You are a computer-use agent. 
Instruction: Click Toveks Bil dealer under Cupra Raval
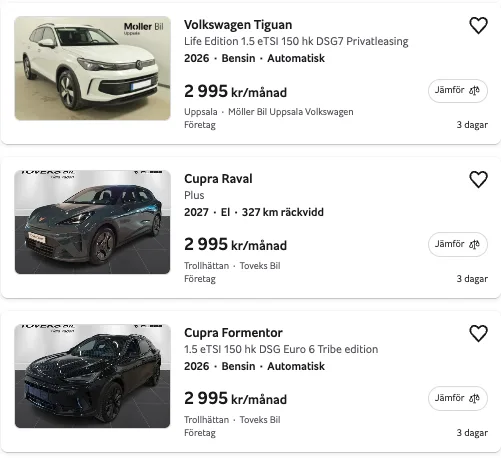click(260, 266)
